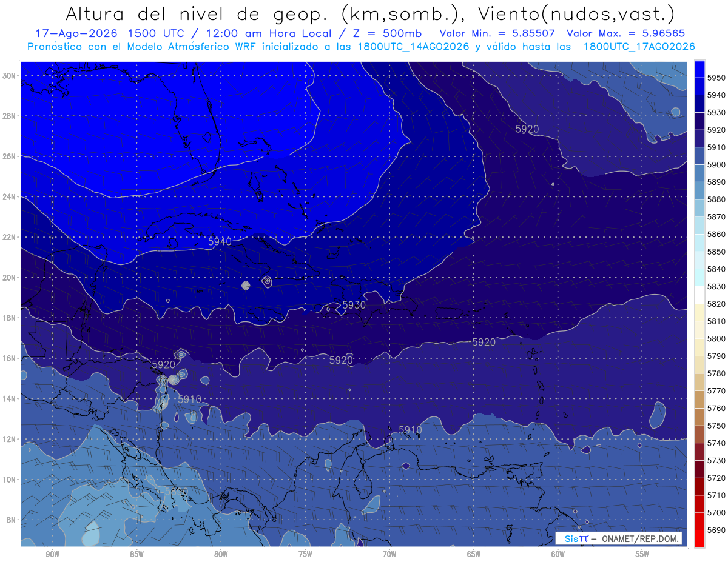Click colorbar label 5690

[716, 530]
